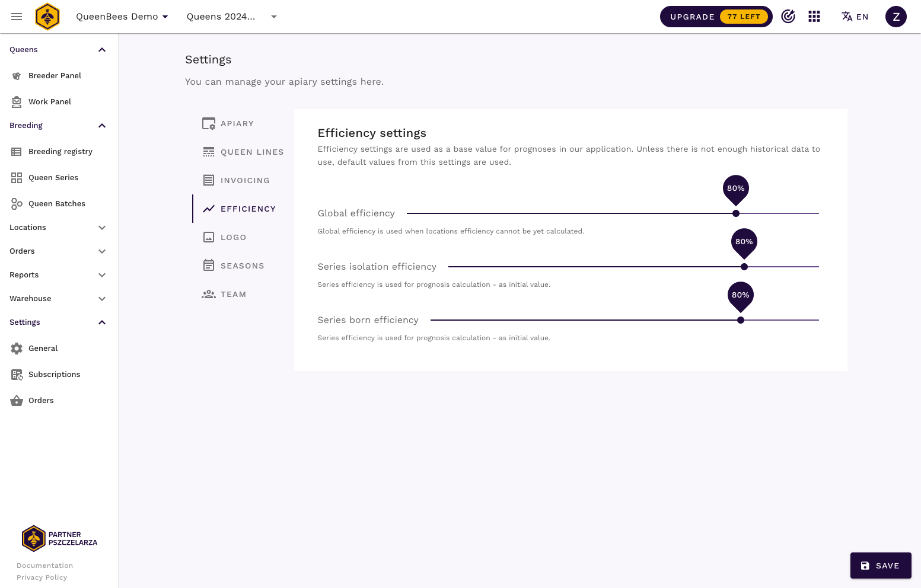921x588 pixels.
Task: Open Subscriptions settings in the sidebar
Action: tap(54, 375)
